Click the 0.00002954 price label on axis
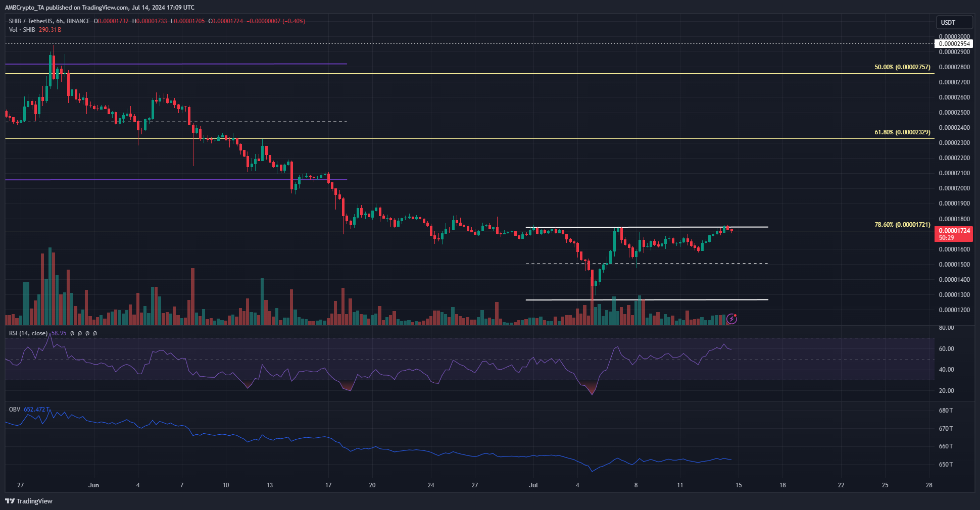Viewport: 980px width, 510px height. [x=954, y=44]
